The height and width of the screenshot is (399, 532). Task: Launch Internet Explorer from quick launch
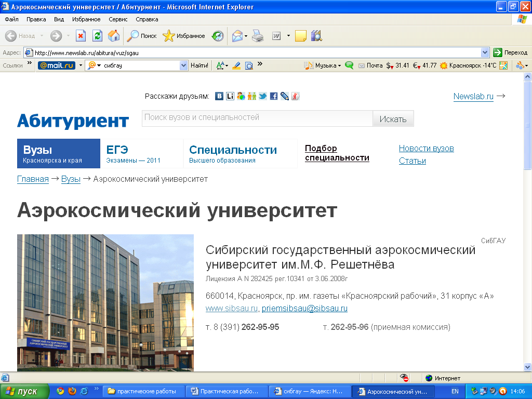pyautogui.click(x=84, y=391)
